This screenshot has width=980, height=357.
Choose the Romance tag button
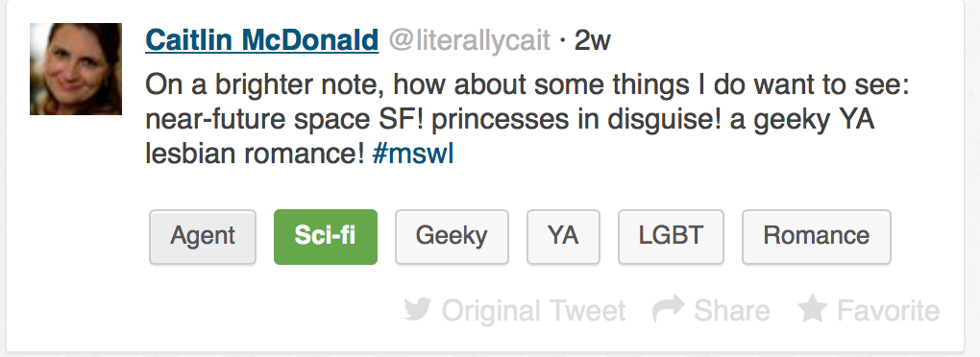tap(817, 236)
